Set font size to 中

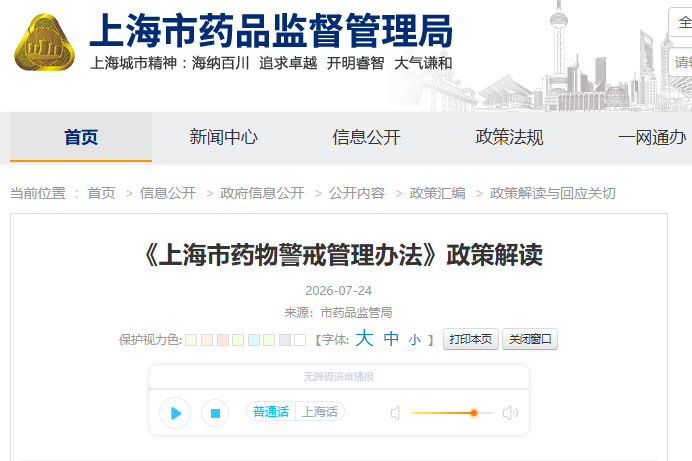point(391,339)
